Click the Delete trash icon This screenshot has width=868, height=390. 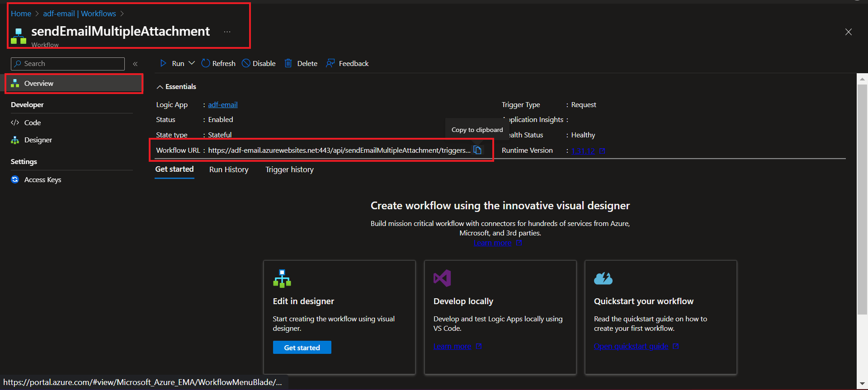pyautogui.click(x=288, y=63)
